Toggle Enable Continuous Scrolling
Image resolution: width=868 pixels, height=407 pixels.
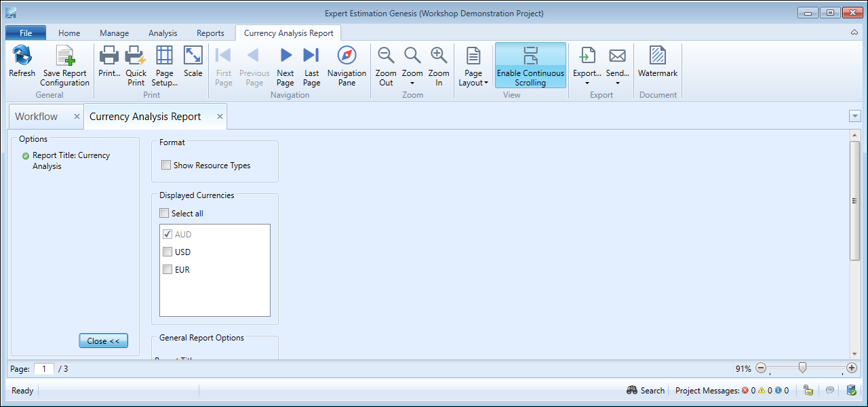point(530,65)
